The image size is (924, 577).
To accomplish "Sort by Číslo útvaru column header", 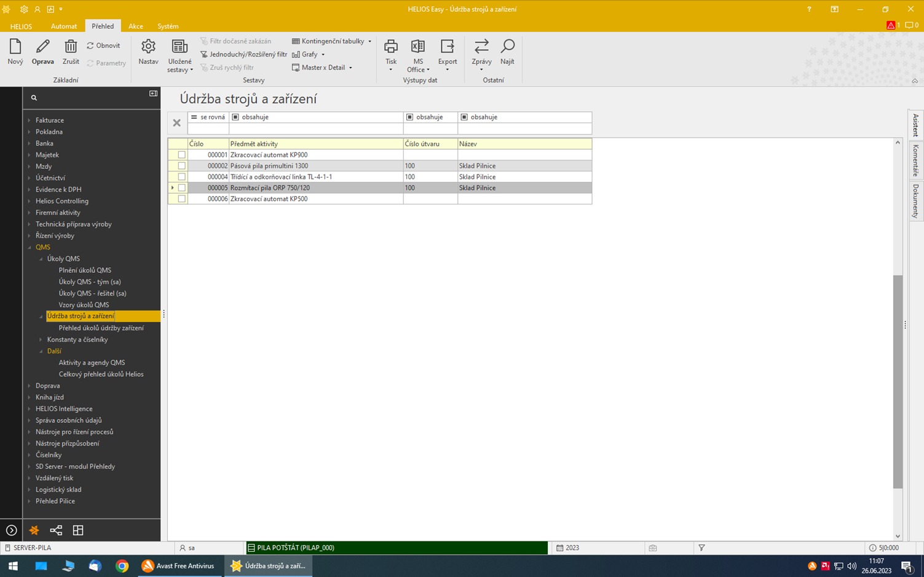I will point(430,144).
